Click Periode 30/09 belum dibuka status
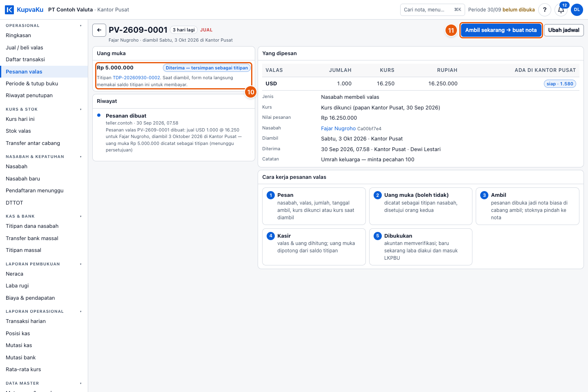The height and width of the screenshot is (392, 588). coord(501,10)
